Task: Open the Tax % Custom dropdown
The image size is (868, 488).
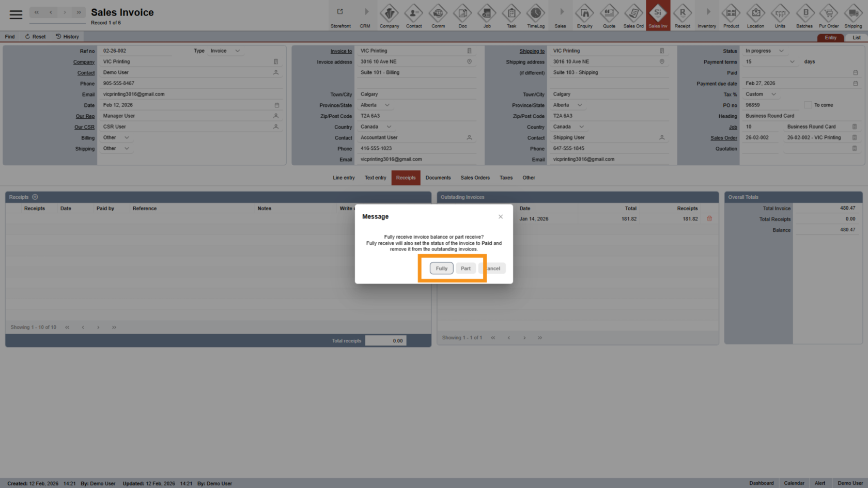Action: tap(773, 94)
